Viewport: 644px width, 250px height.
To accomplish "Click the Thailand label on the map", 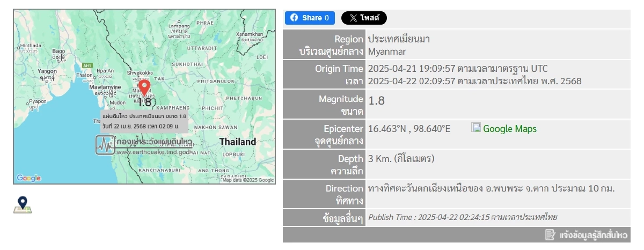I will [238, 142].
